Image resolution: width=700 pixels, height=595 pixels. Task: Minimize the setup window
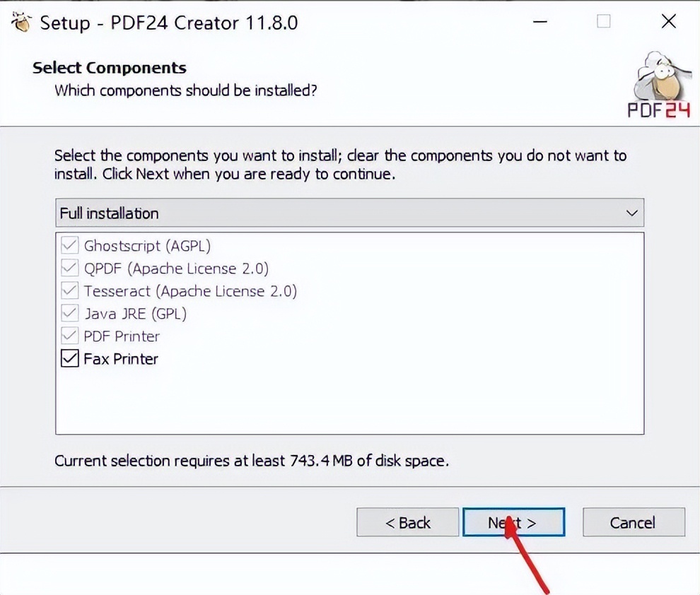pyautogui.click(x=540, y=21)
